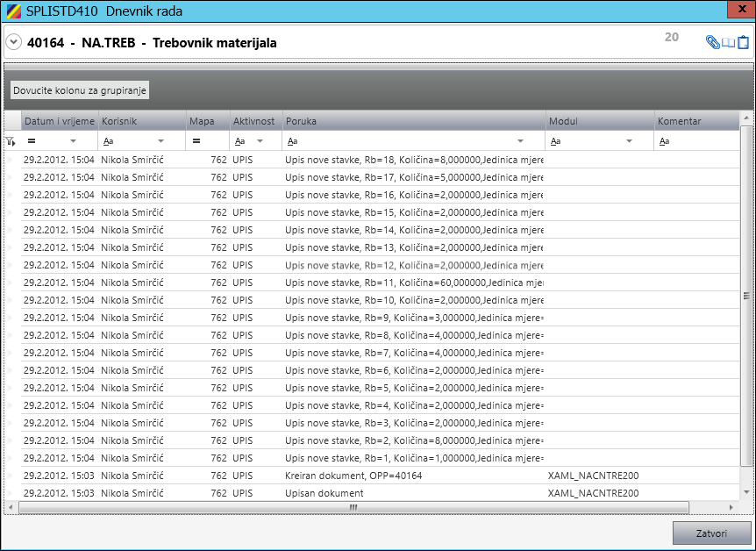Click the clipboard icon in header
Screen dimensions: 756x551
click(x=744, y=42)
